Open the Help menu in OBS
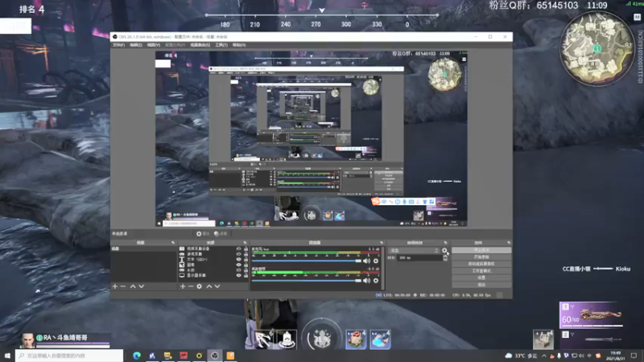The width and height of the screenshot is (644, 362). click(x=239, y=45)
